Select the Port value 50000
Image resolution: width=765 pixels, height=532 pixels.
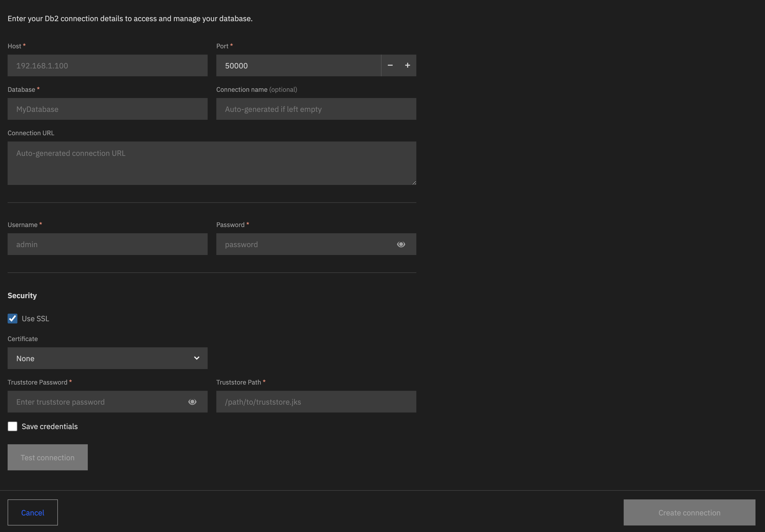[x=298, y=65]
